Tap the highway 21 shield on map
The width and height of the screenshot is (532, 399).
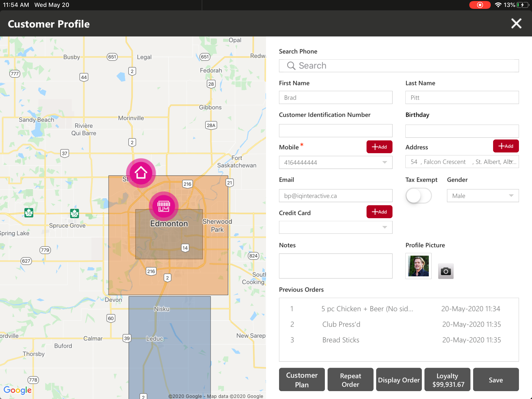click(230, 183)
